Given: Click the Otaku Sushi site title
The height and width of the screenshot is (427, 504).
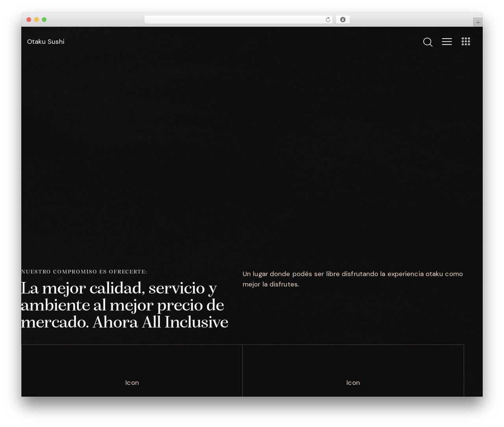Looking at the screenshot, I should pos(46,42).
